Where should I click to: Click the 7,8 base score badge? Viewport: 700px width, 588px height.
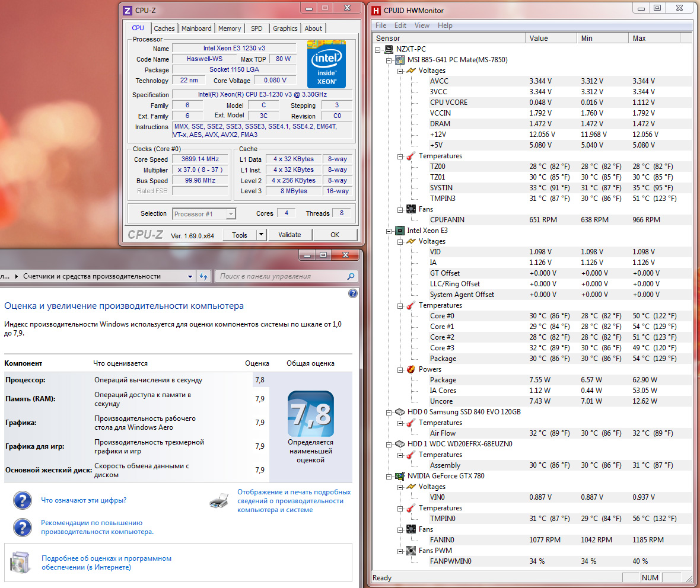pyautogui.click(x=311, y=414)
